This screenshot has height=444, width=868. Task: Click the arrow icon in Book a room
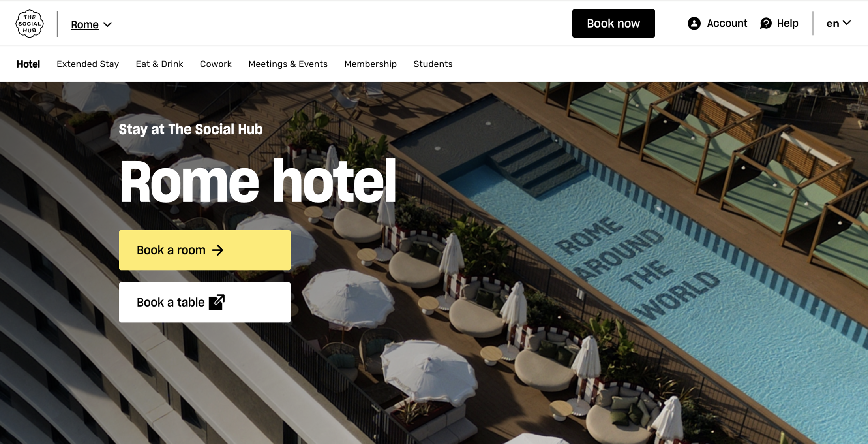[217, 250]
